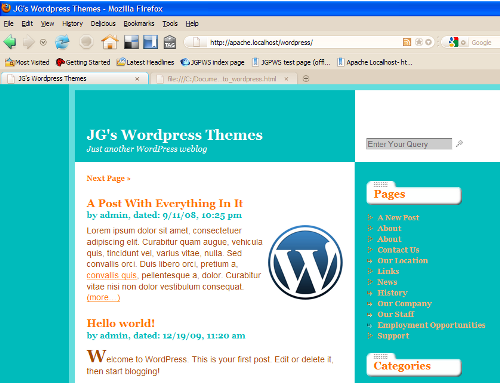Screen dimensions: 500x383
Task: Click the Pages sidebar heading
Action: (389, 194)
